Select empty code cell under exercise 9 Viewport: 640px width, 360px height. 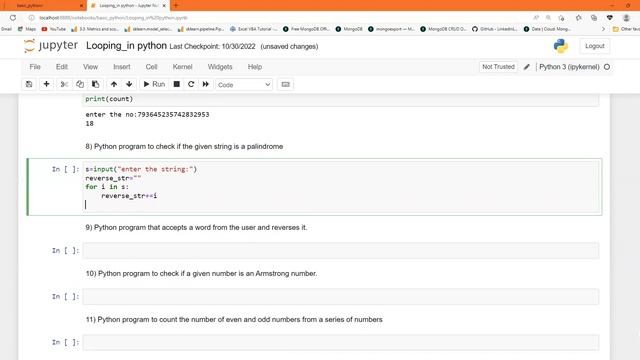[x=341, y=251]
